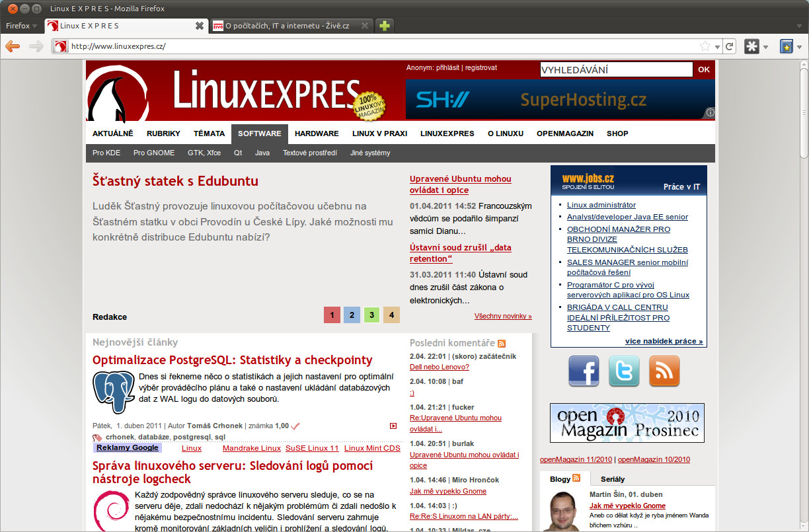
Task: Open the AKTUÁLNĚ menu item
Action: pos(113,133)
